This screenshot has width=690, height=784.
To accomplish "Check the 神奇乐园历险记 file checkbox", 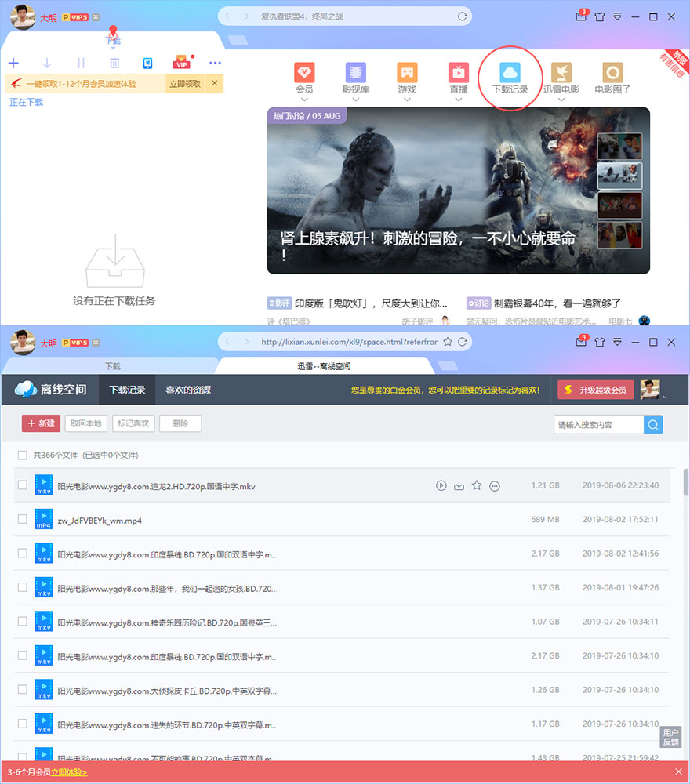I will point(22,621).
